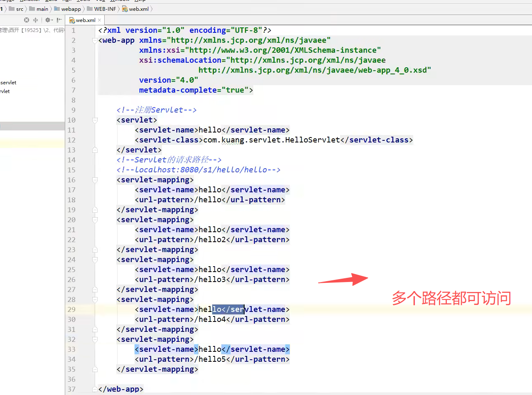Click the version="4.0" attribute line
Viewport: 532px width, 395px height.
click(x=169, y=80)
